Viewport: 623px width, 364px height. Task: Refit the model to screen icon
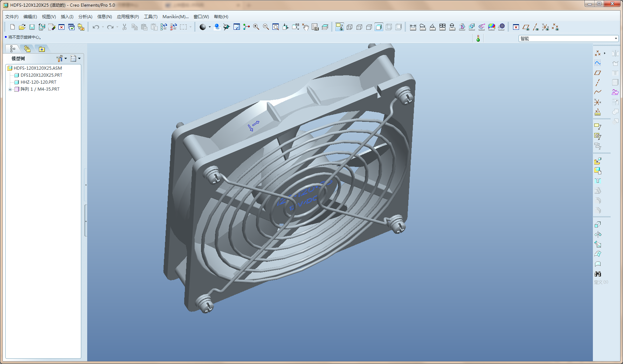tap(276, 27)
